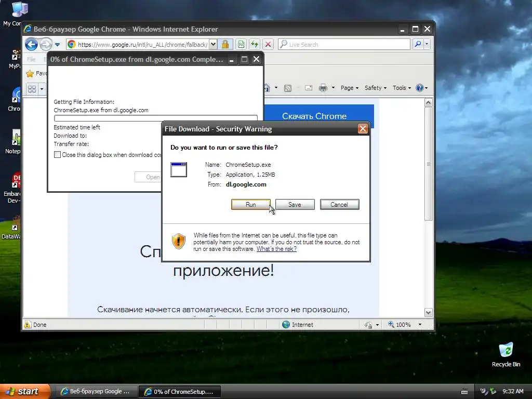Close the Security Warning dialog
Viewport: 532px width, 399px height.
point(363,129)
